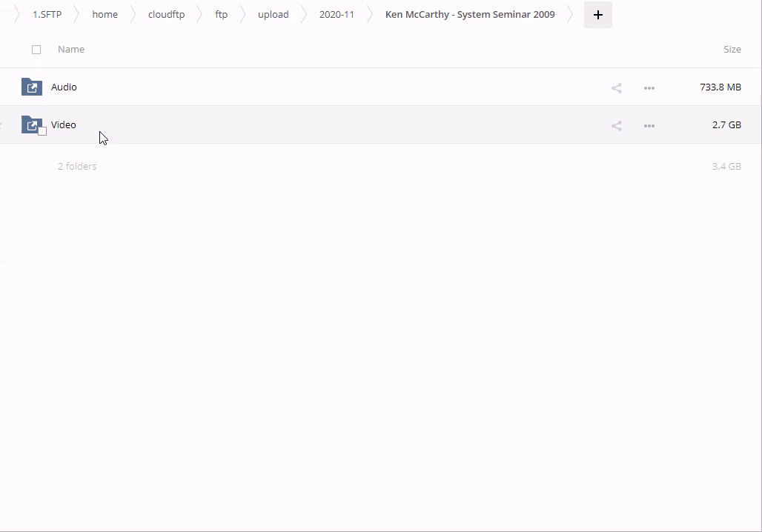This screenshot has width=762, height=532.
Task: Open more actions for Video folder
Action: pos(649,125)
